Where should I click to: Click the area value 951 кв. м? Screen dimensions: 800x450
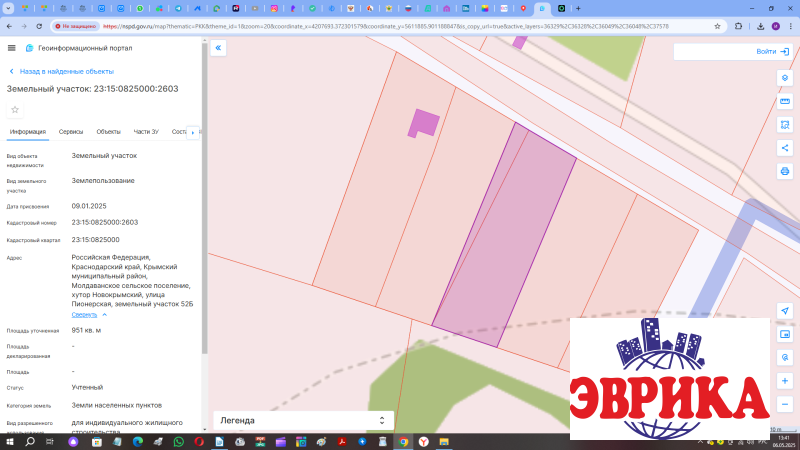point(86,330)
